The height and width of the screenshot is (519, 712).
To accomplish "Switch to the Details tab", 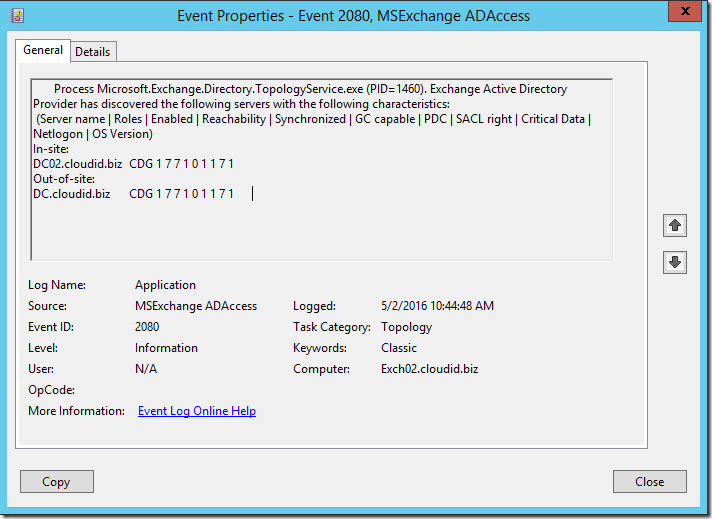I will pos(93,52).
